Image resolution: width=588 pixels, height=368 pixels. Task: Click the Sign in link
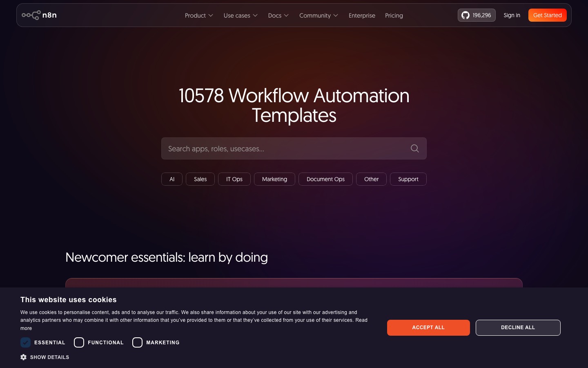pos(512,15)
